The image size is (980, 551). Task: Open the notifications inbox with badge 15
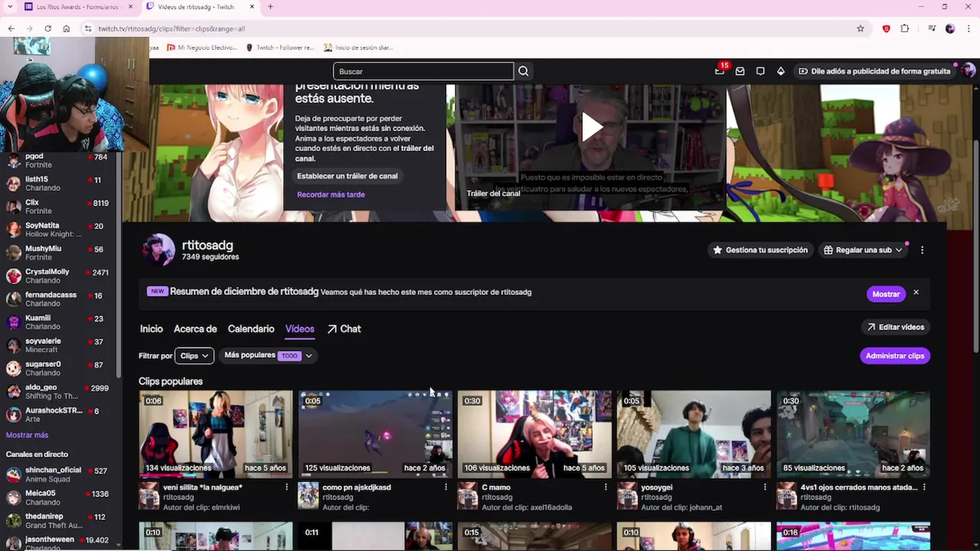point(720,70)
